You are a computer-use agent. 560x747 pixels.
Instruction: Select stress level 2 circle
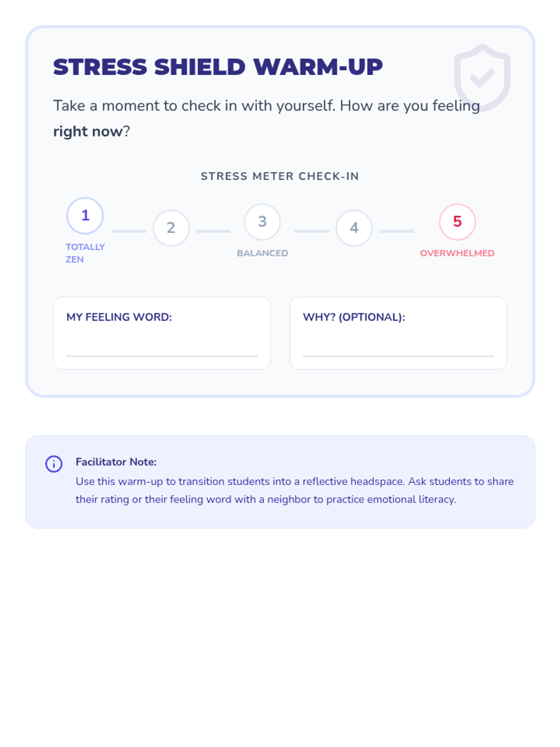tap(171, 228)
